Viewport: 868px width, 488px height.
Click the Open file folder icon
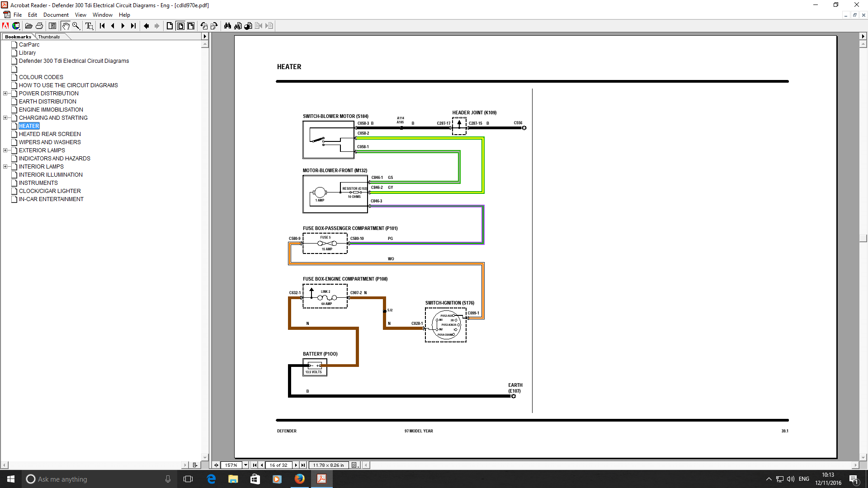coord(28,26)
